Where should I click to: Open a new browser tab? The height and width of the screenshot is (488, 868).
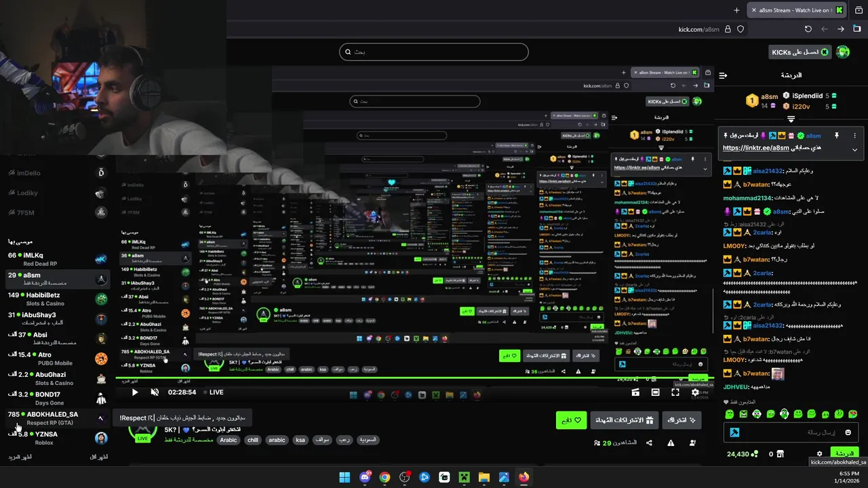[736, 10]
